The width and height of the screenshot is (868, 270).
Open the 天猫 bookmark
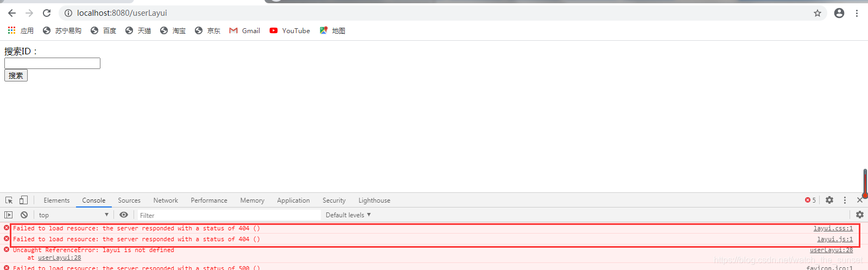coord(138,30)
